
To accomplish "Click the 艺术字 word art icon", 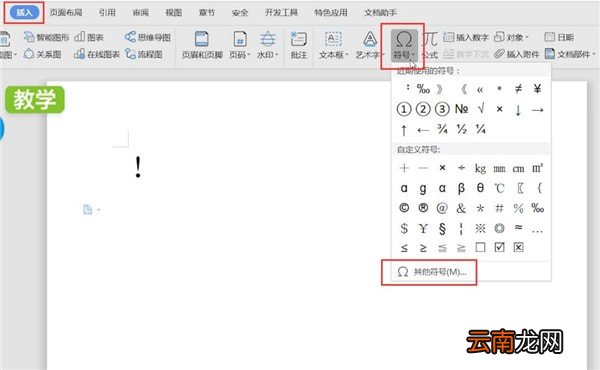I will 370,39.
